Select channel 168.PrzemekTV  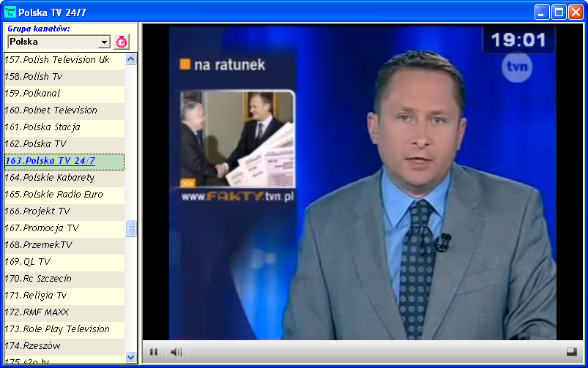click(x=64, y=245)
